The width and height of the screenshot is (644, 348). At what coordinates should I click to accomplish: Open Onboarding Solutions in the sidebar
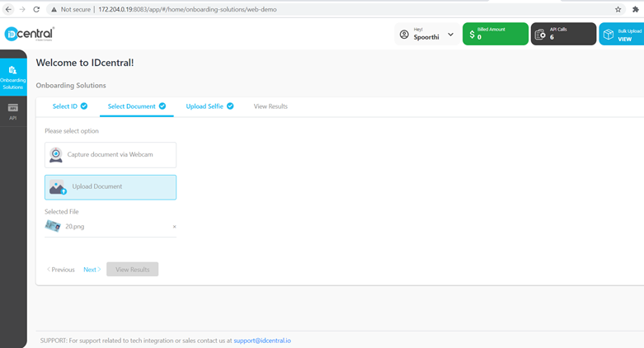click(x=13, y=78)
